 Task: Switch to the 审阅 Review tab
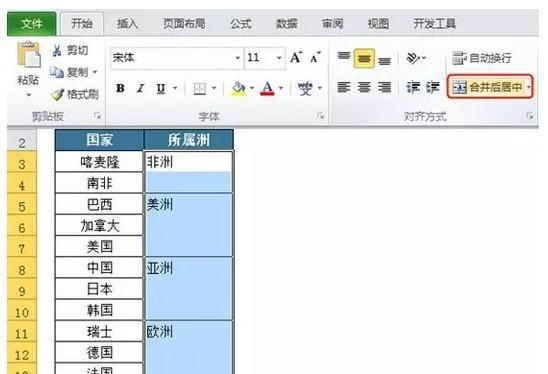click(332, 24)
